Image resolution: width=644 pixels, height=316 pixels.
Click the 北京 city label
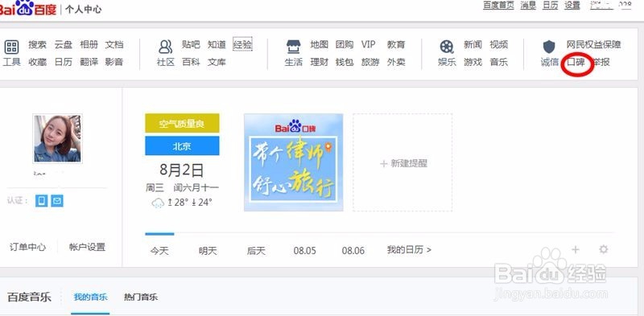point(182,146)
